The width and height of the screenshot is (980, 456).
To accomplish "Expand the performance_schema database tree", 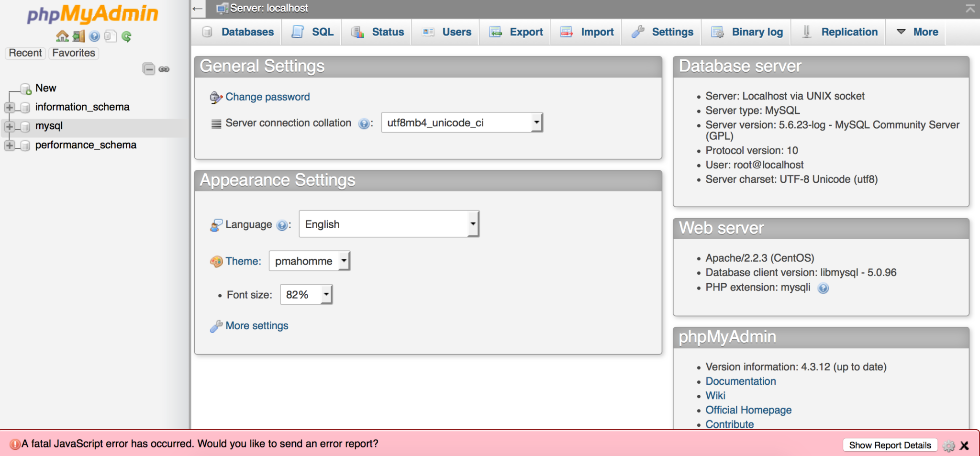I will click(9, 145).
